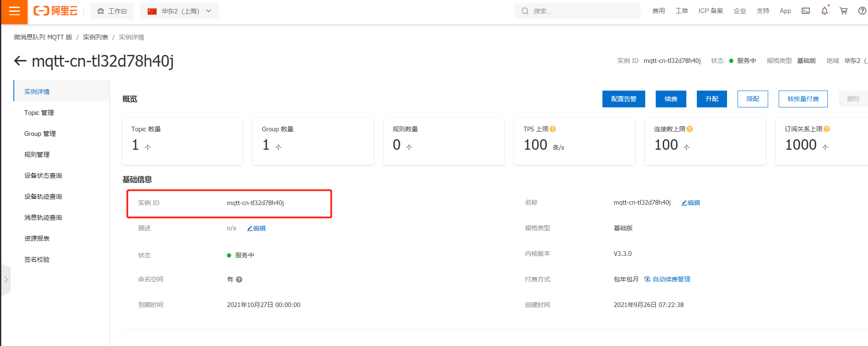This screenshot has width=868, height=346.
Task: Click help icon next to TPS 上限
Action: 553,129
